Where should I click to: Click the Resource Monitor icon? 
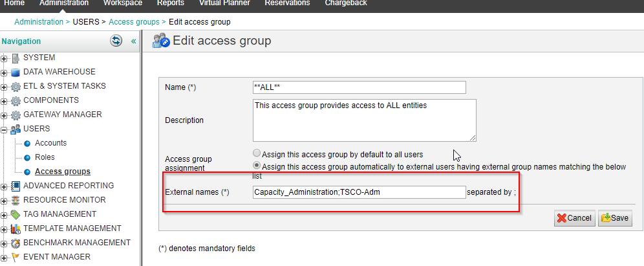point(16,201)
